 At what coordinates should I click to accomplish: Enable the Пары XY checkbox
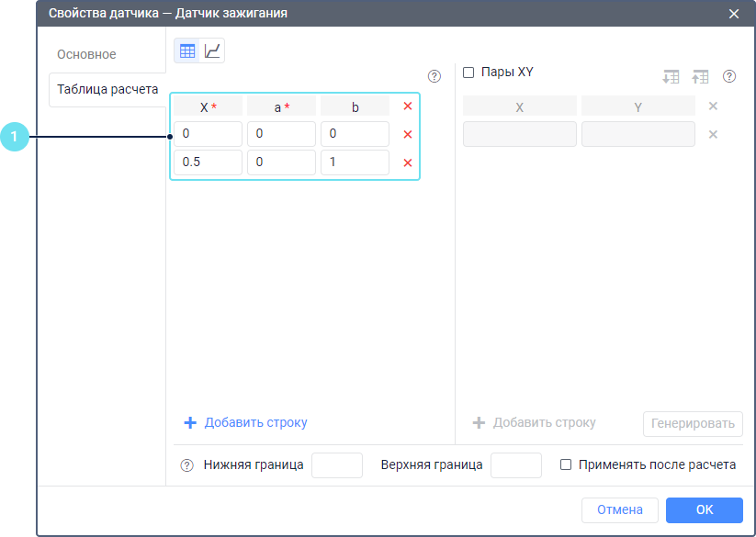pyautogui.click(x=468, y=72)
